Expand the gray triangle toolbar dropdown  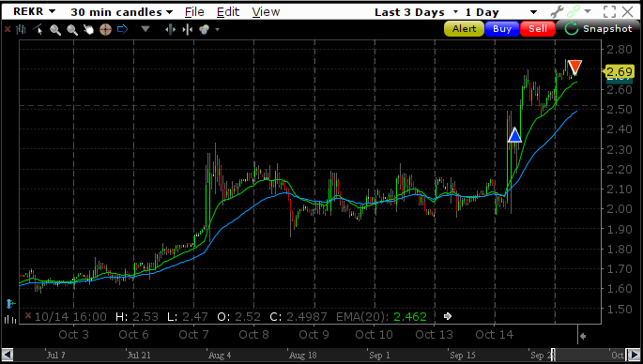point(145,29)
